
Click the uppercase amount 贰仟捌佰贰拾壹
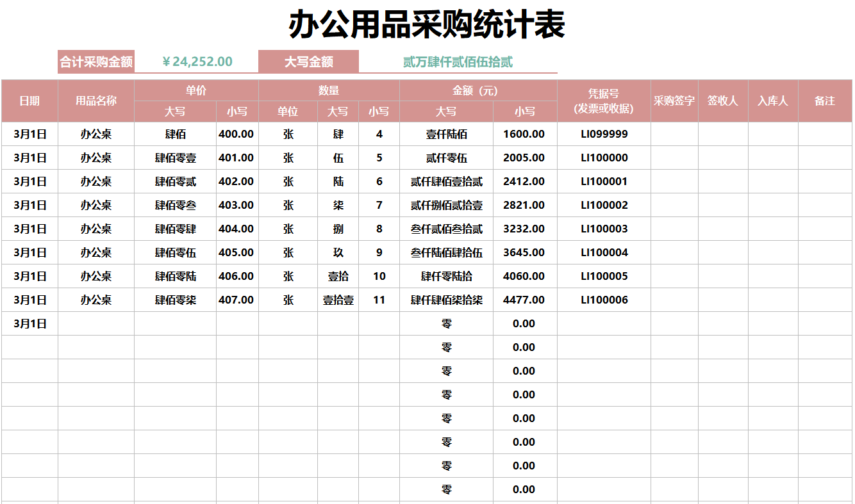click(x=446, y=205)
